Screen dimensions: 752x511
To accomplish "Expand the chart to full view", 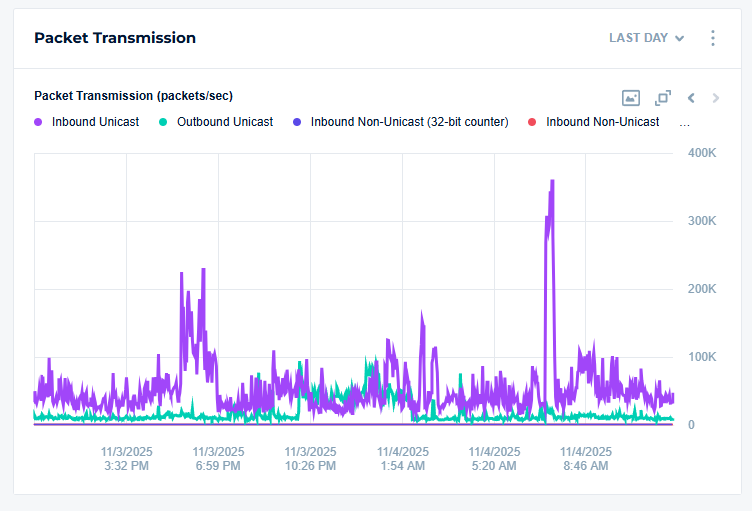I will (x=663, y=98).
